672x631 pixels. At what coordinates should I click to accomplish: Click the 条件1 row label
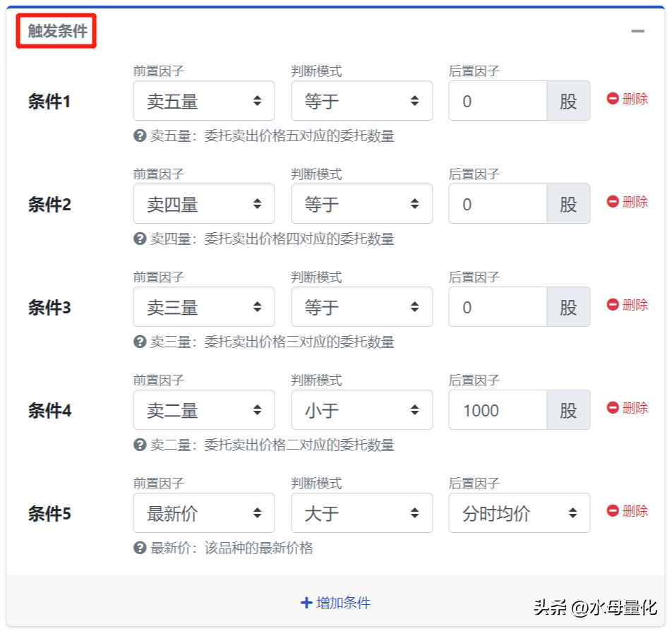49,102
